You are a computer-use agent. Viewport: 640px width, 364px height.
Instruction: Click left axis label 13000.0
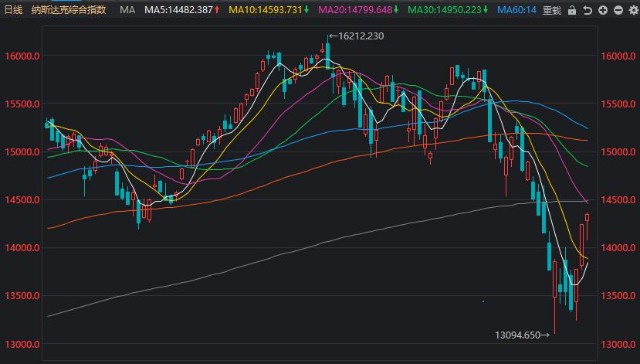[x=22, y=344]
